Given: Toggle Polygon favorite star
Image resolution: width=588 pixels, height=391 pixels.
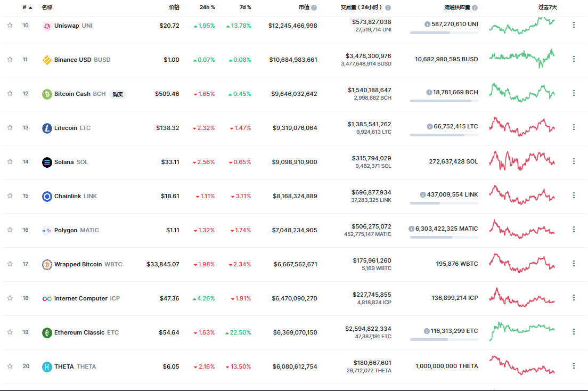Looking at the screenshot, I should tap(10, 230).
